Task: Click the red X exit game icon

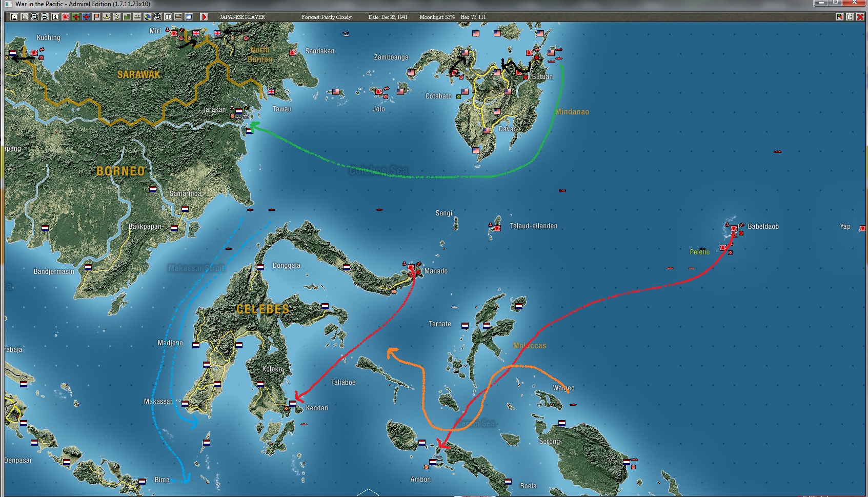Action: tap(860, 17)
